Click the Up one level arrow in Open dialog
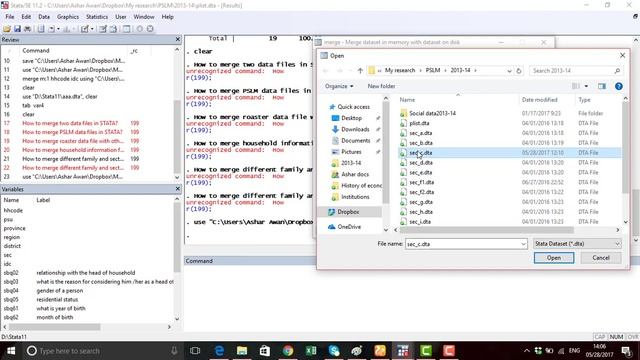The image size is (640, 360). 360,71
